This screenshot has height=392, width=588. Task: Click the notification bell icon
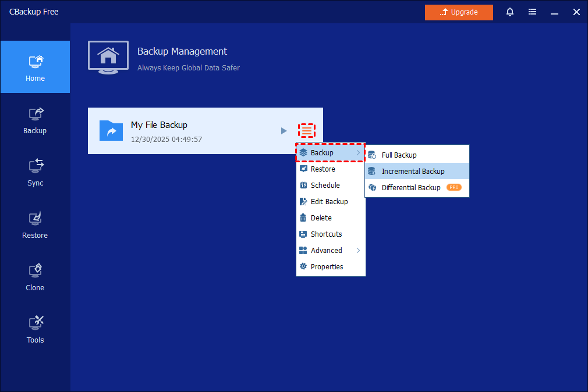[x=510, y=12]
